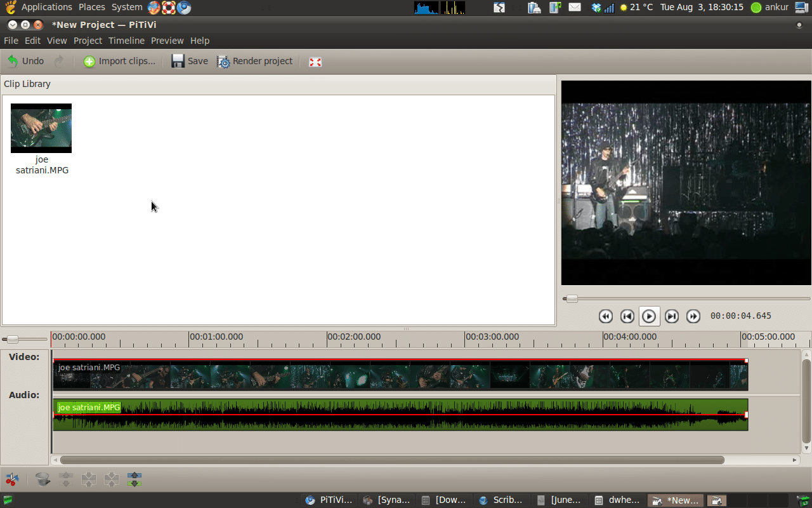Click the network signal bars icon

point(610,8)
